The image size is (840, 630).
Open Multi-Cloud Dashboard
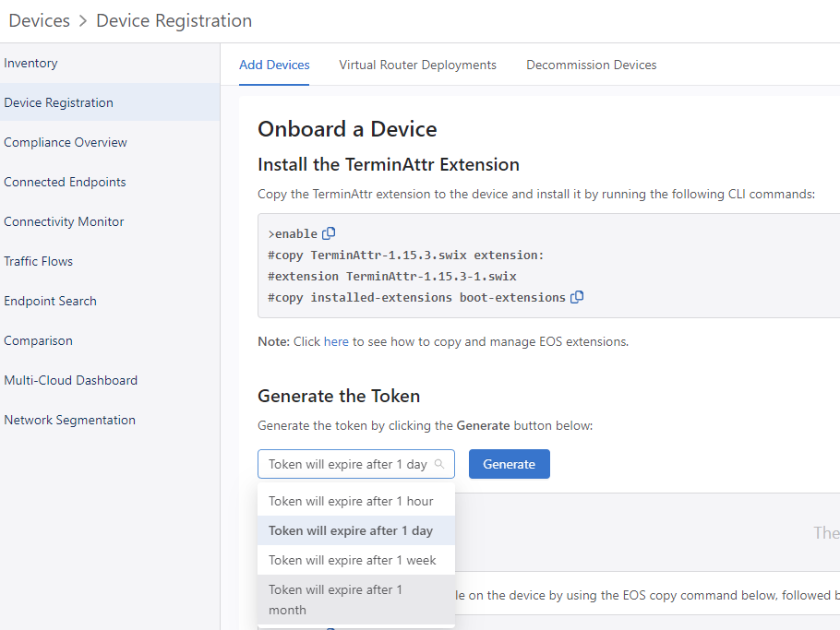point(70,380)
